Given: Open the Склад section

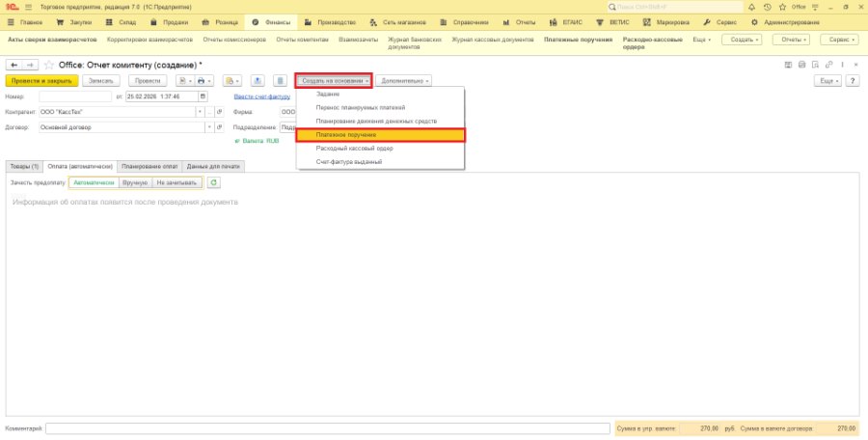Looking at the screenshot, I should 121,23.
